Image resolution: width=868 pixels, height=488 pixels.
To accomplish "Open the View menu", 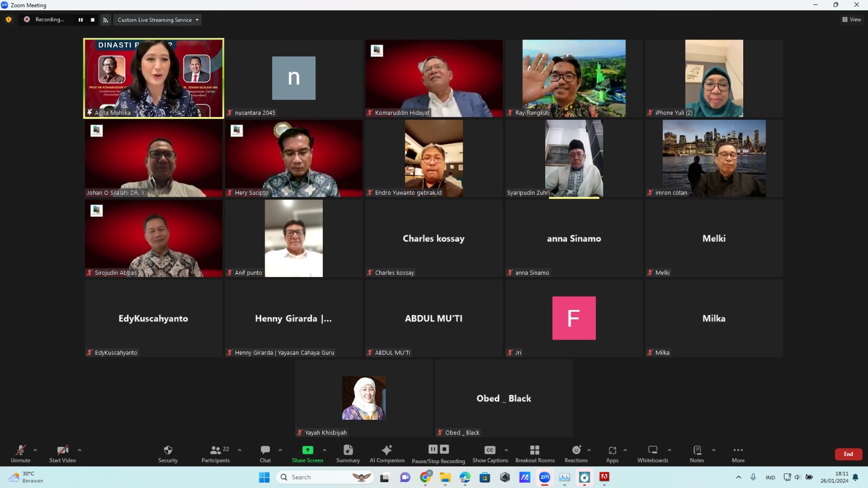I will pyautogui.click(x=851, y=20).
